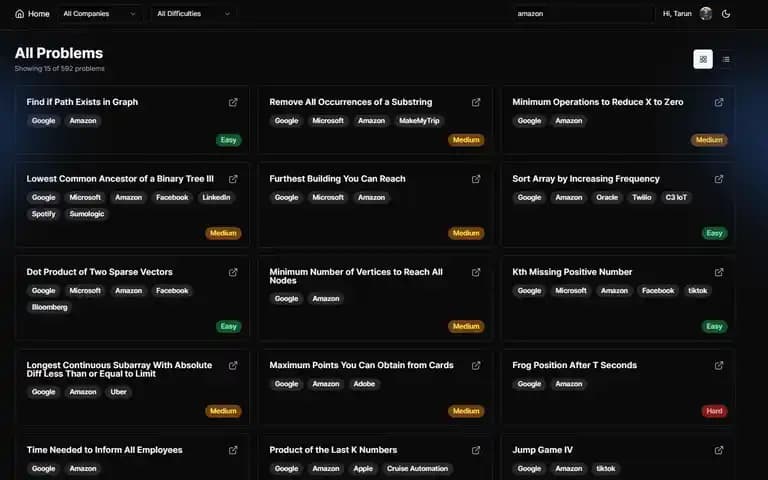
Task: Open external link for Jump Game IV
Action: pyautogui.click(x=719, y=450)
